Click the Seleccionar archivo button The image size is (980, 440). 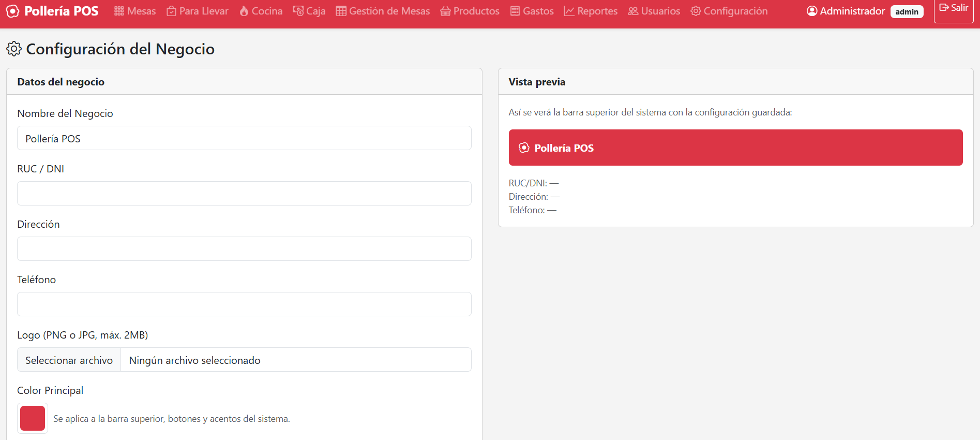pos(69,360)
